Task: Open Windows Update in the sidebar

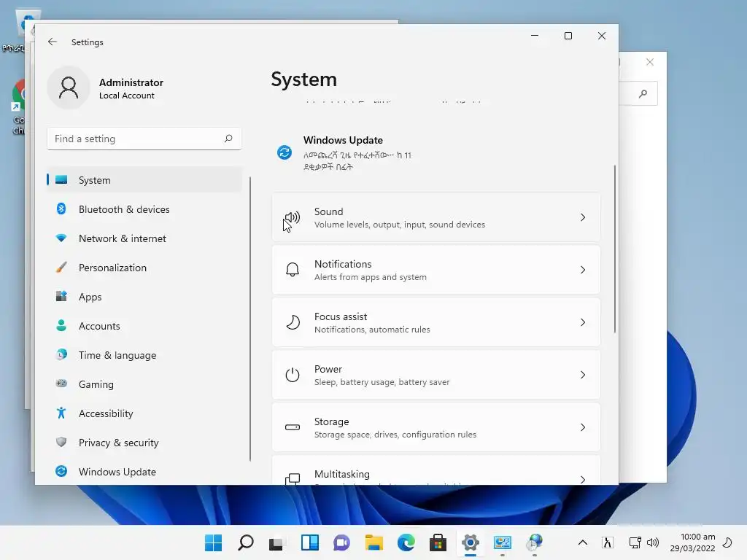Action: click(x=144, y=472)
